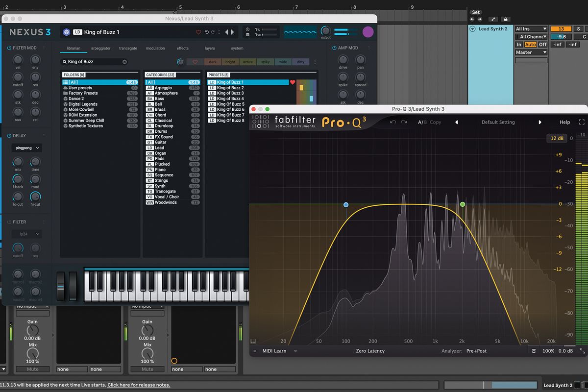This screenshot has width=588, height=392.
Task: Click the purple color swatch in the Nexus header
Action: [368, 31]
